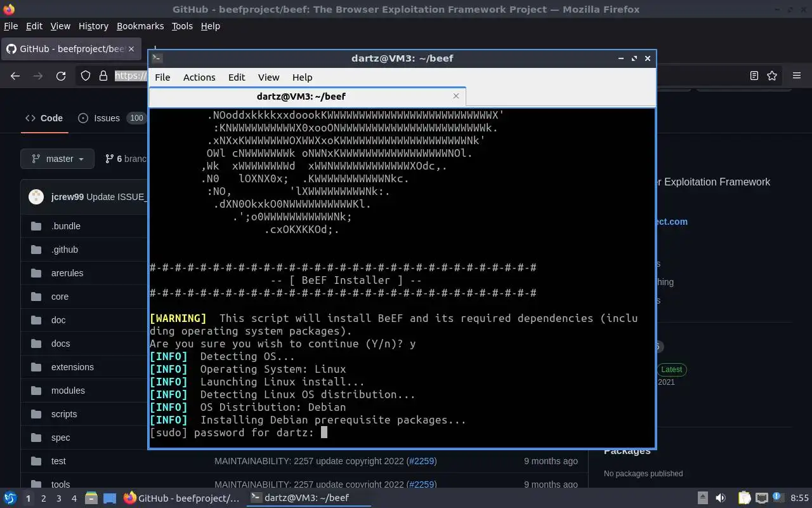
Task: Click jcrew99 avatar in commit row
Action: (x=36, y=197)
